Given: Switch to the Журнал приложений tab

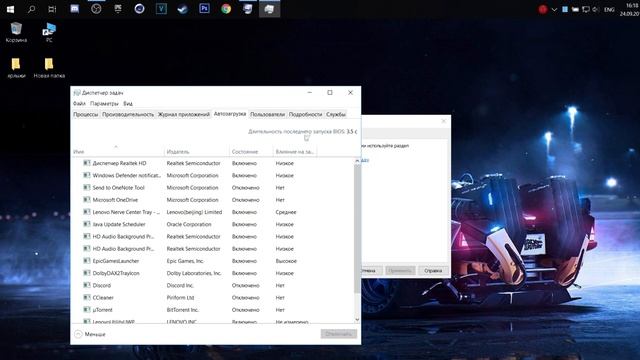Looking at the screenshot, I should click(184, 115).
